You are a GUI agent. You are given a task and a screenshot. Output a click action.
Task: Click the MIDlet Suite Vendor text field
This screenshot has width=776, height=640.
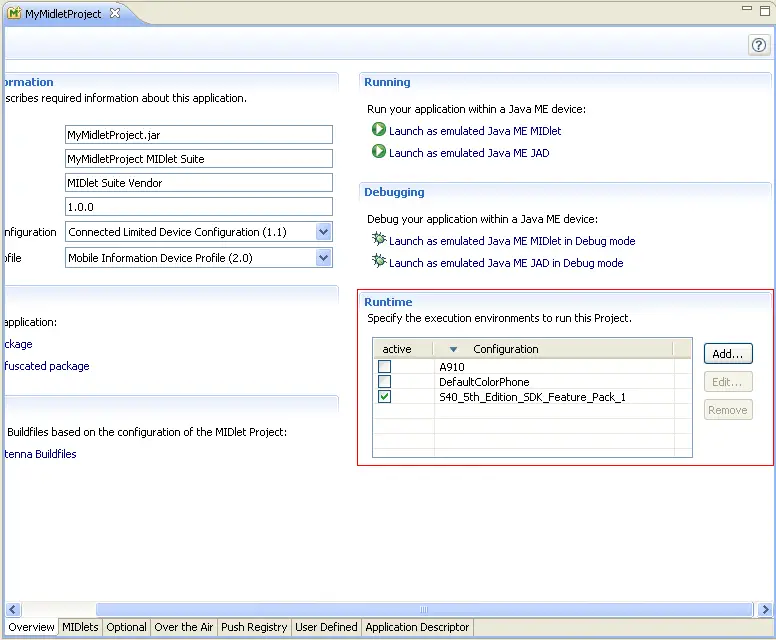197,183
